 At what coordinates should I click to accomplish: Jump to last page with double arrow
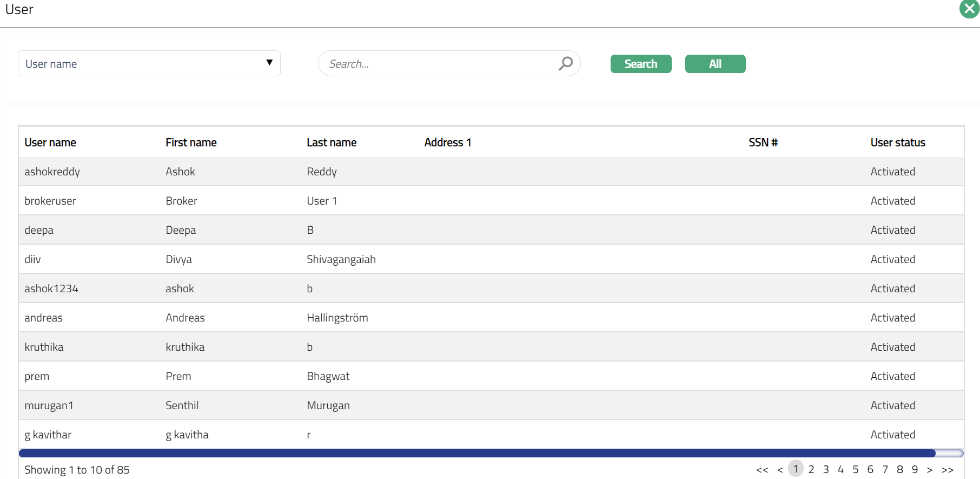tap(947, 470)
